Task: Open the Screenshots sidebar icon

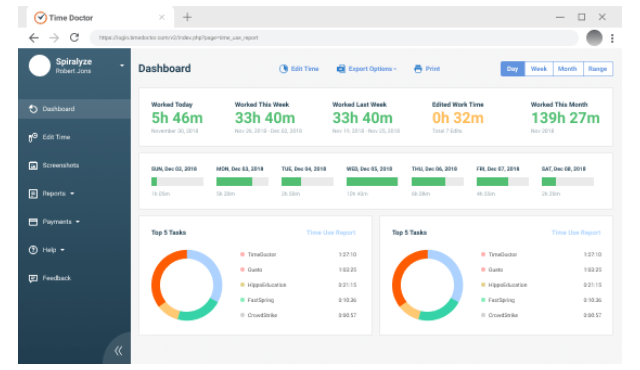Action: [33, 166]
